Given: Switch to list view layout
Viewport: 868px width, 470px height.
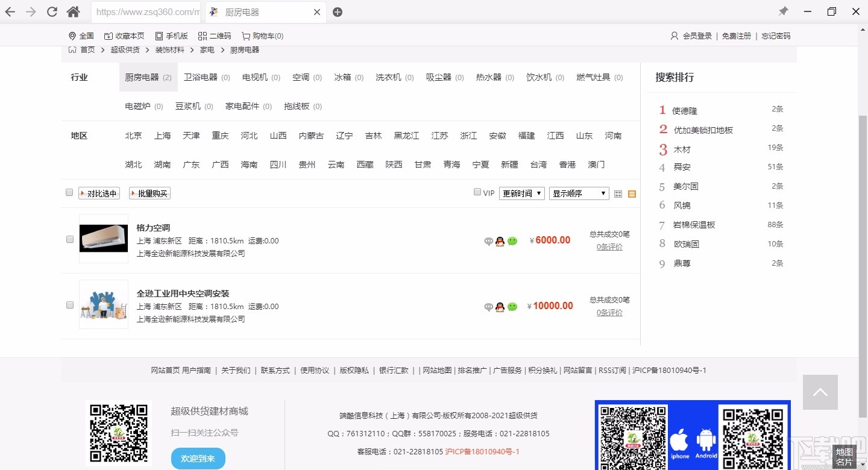Looking at the screenshot, I should pyautogui.click(x=631, y=193).
